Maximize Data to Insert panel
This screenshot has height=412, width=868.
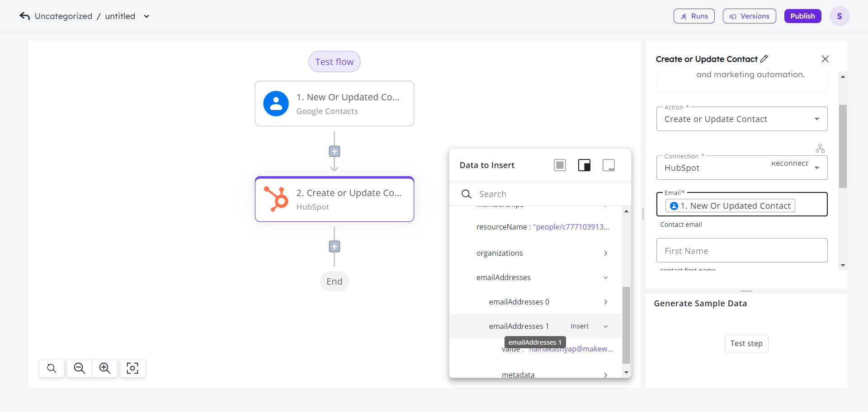[x=560, y=165]
